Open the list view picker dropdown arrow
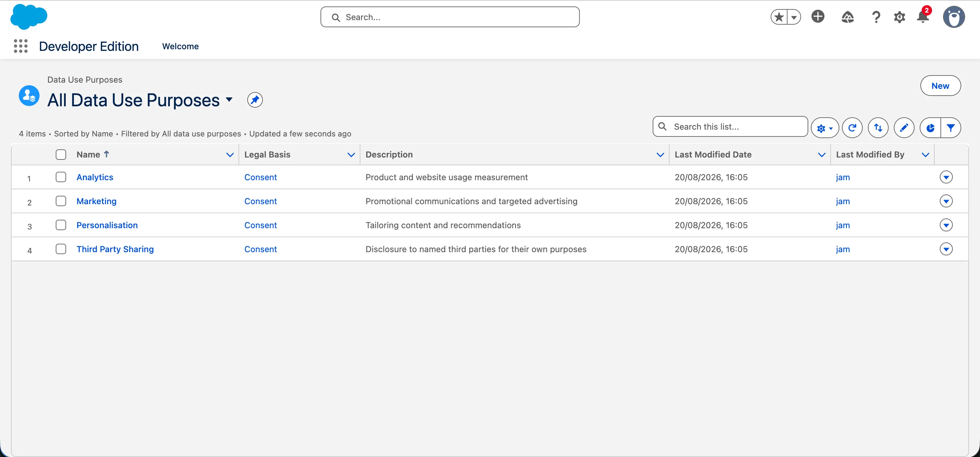The image size is (980, 457). [x=229, y=100]
